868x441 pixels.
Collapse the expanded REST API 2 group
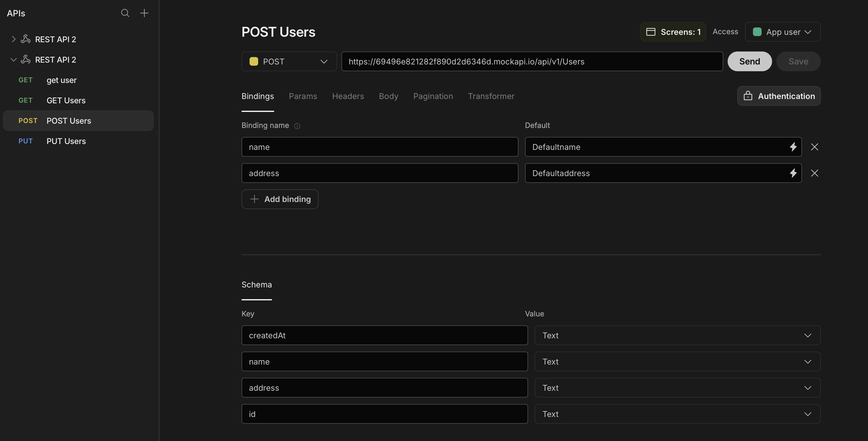point(14,60)
